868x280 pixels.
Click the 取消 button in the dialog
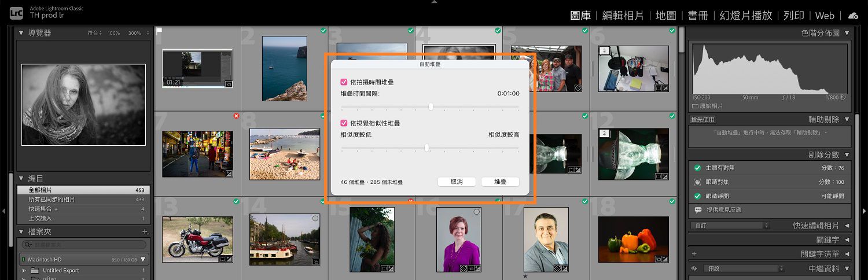(457, 182)
